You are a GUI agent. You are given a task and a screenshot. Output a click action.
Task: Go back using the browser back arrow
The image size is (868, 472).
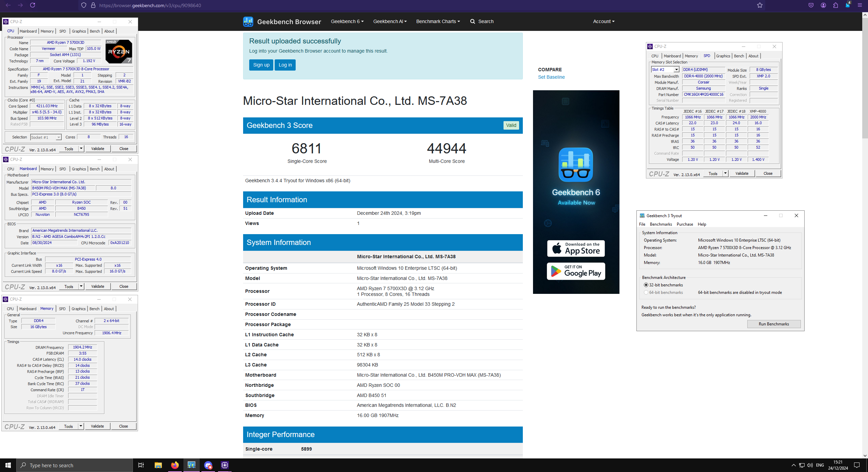pos(8,5)
